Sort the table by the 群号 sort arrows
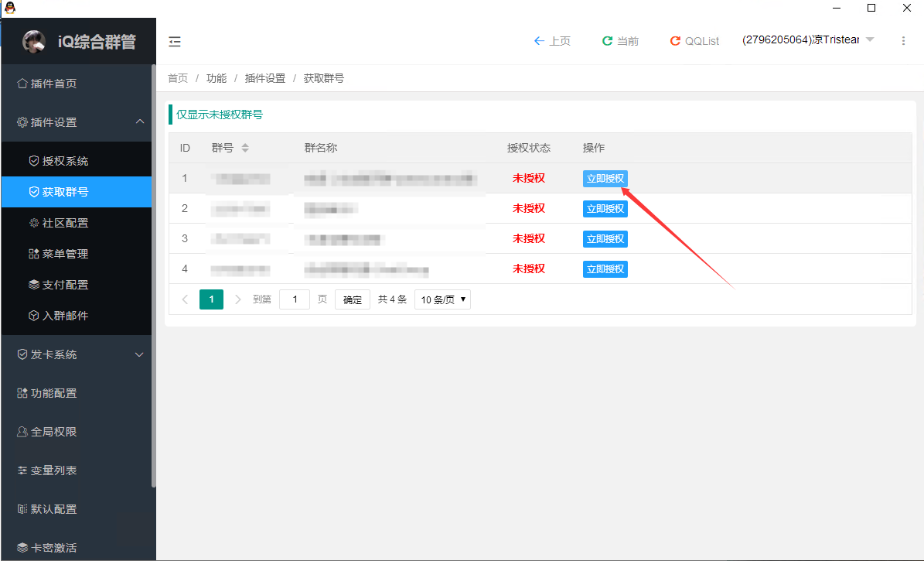The height and width of the screenshot is (561, 924). coord(245,148)
